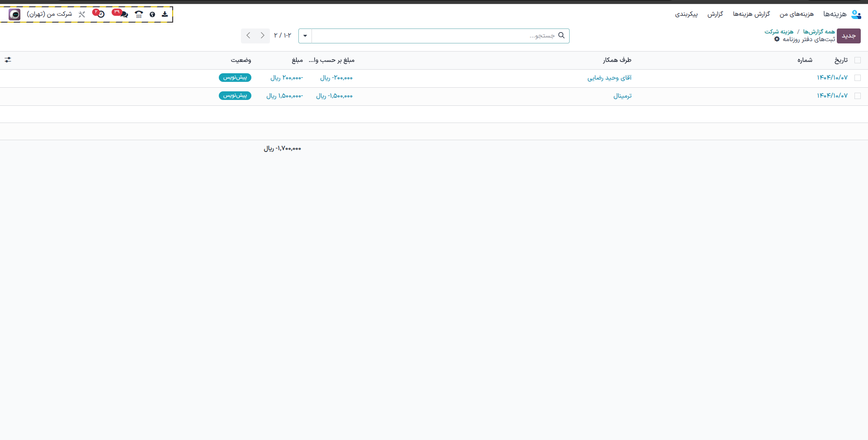Open the chat conversations icon with badge
This screenshot has height=440, width=868.
[123, 14]
